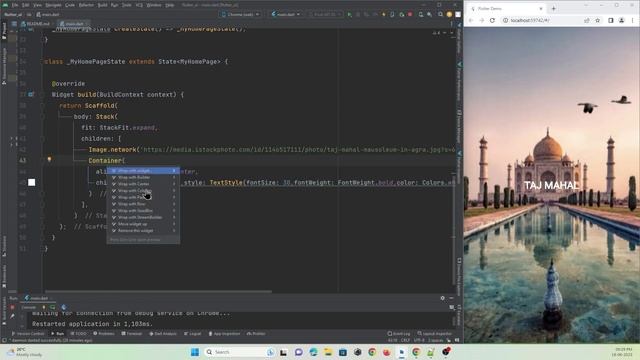Open the App Inspection tool window
This screenshot has height=360, width=640.
click(224, 334)
